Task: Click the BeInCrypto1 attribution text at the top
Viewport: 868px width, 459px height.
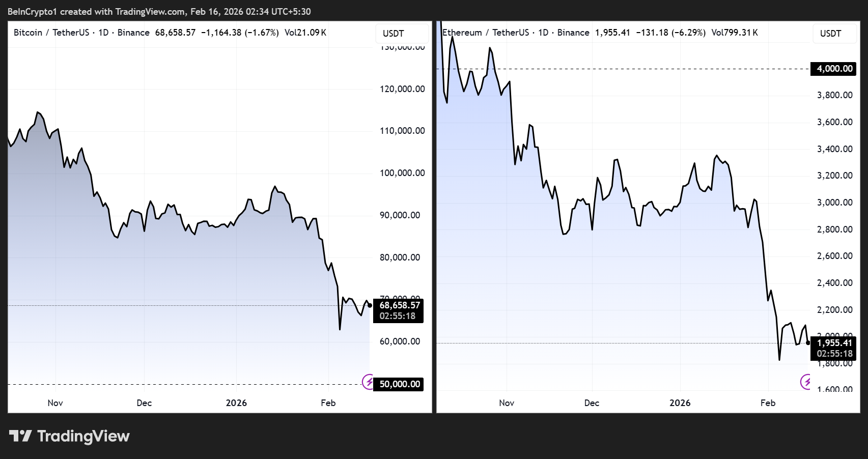Action: click(x=159, y=11)
